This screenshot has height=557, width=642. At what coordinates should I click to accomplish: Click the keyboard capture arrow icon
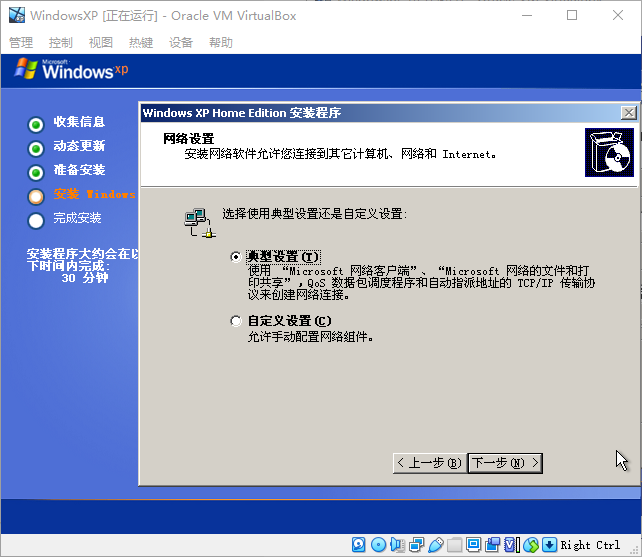coord(549,545)
